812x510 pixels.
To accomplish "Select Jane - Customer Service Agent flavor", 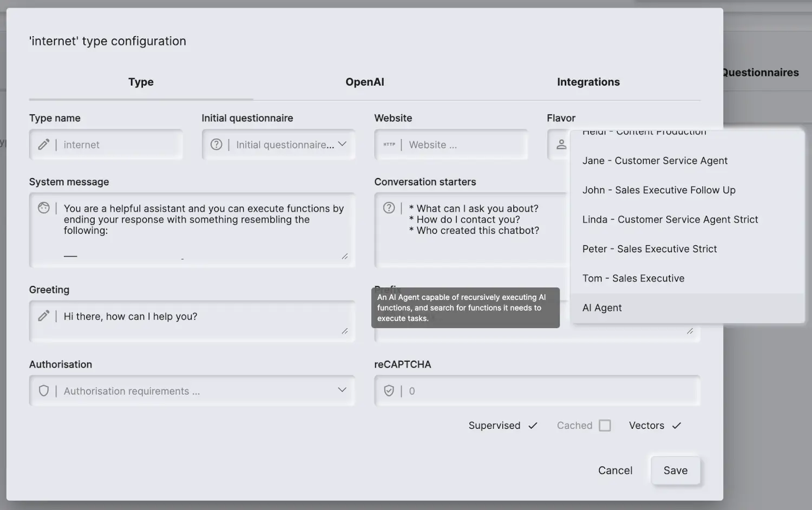I will (655, 160).
